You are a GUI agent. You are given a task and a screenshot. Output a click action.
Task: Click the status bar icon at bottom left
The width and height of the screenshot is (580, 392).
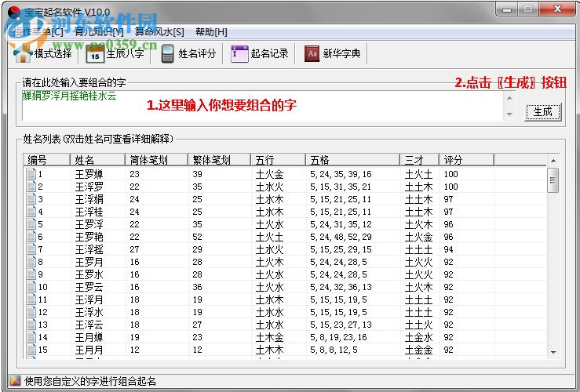point(15,380)
